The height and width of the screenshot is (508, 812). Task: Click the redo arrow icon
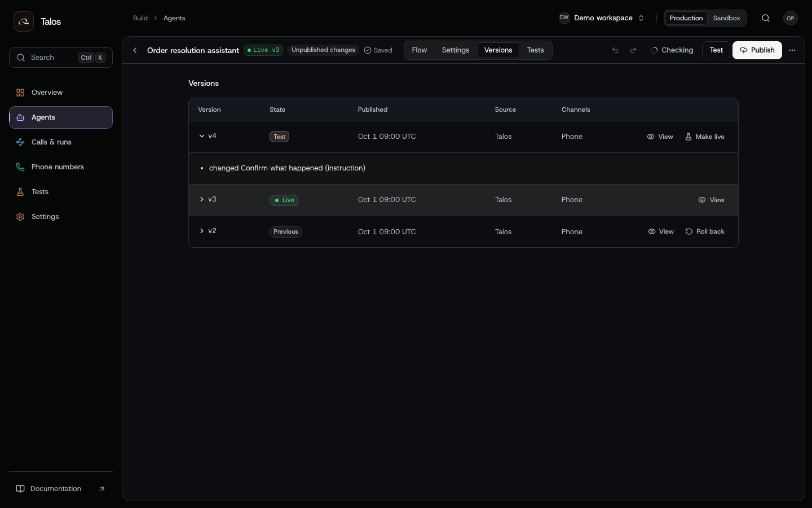tap(633, 50)
